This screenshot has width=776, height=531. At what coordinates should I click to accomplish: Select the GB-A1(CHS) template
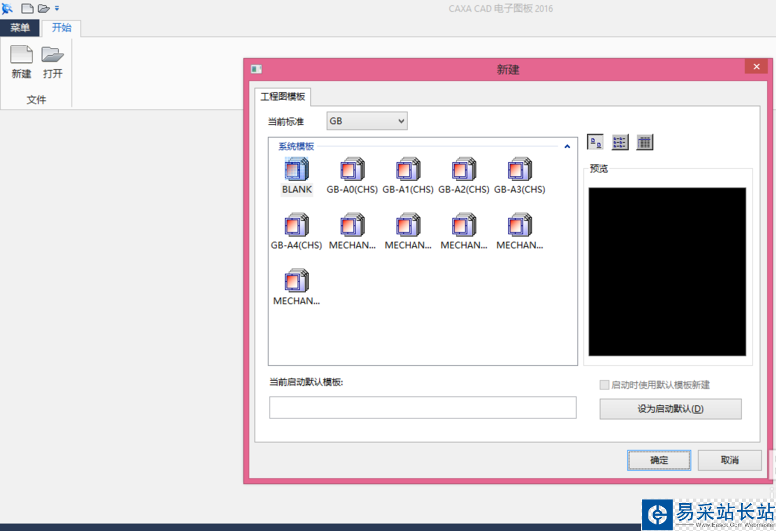pos(408,176)
